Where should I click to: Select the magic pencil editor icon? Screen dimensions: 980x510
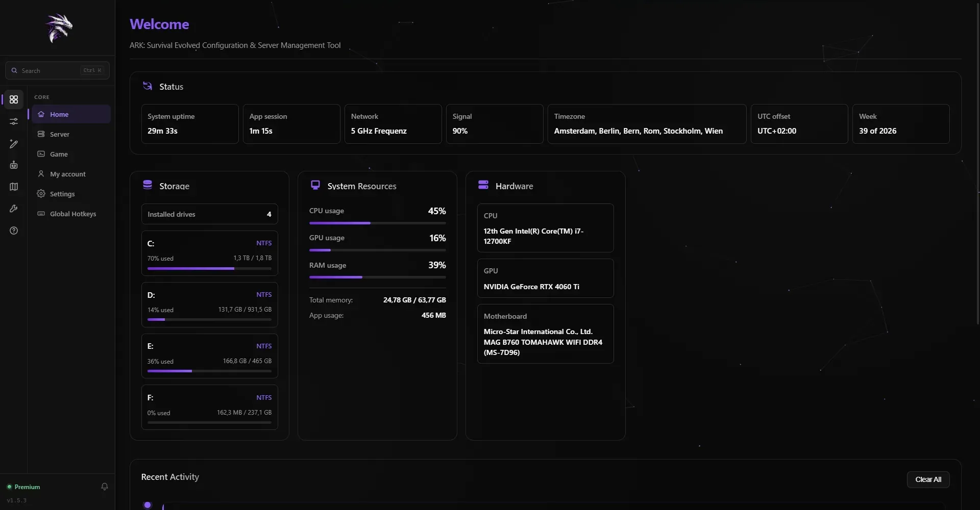coord(14,144)
